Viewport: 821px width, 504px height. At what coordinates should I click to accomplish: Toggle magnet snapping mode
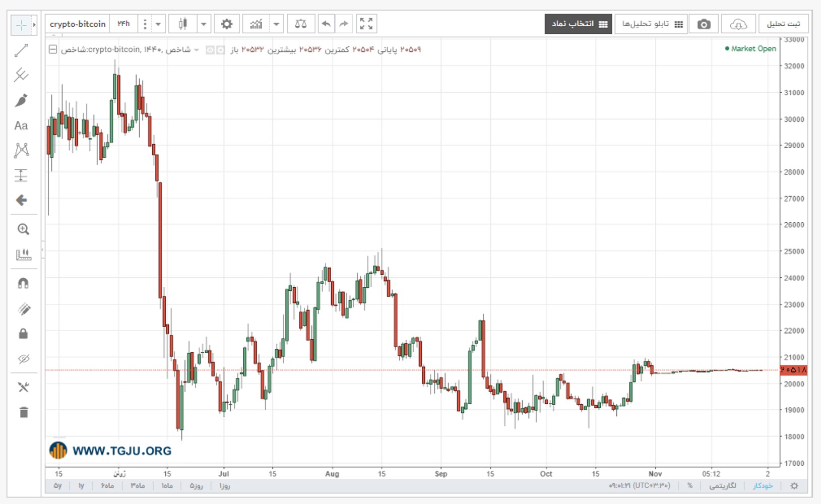click(23, 283)
